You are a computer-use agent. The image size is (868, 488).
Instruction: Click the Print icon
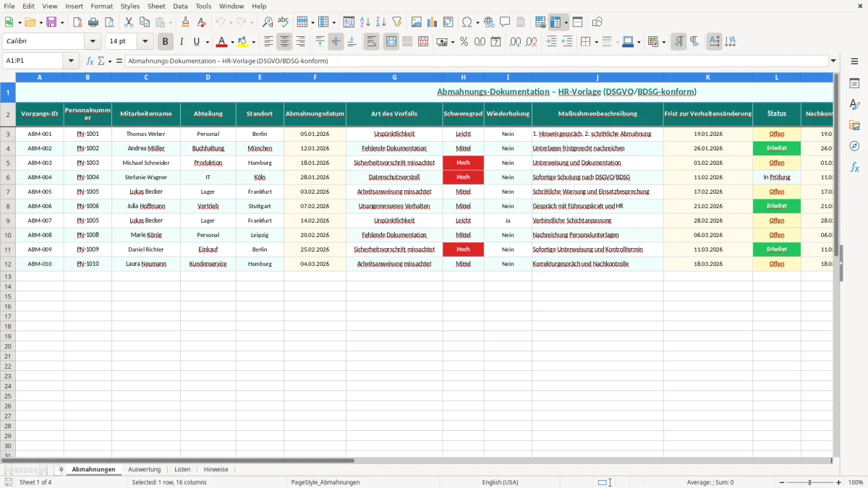click(93, 22)
